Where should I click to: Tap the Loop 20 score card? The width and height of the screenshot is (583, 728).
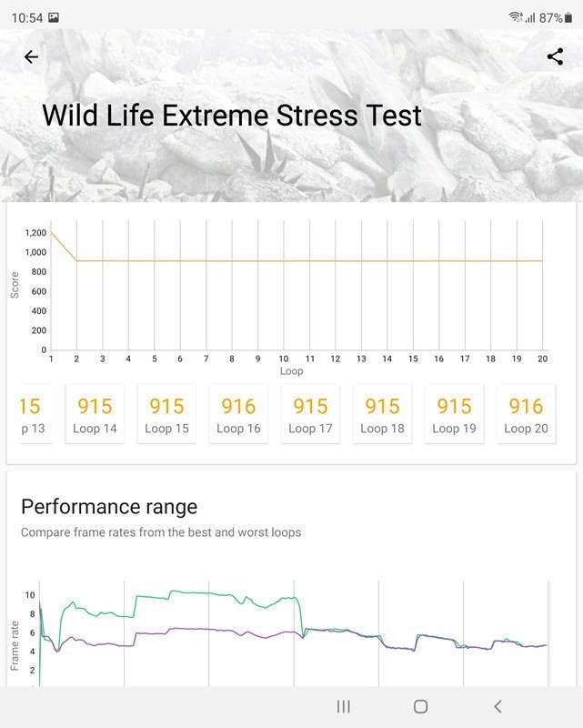click(526, 414)
